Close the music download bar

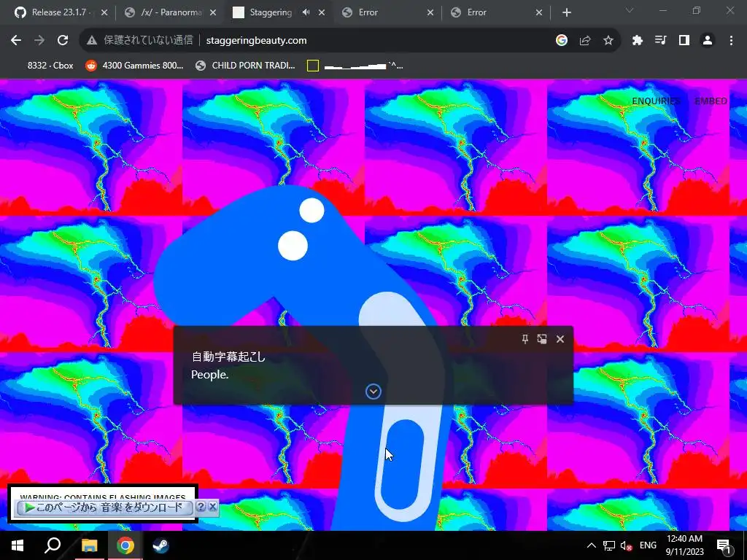pos(213,507)
